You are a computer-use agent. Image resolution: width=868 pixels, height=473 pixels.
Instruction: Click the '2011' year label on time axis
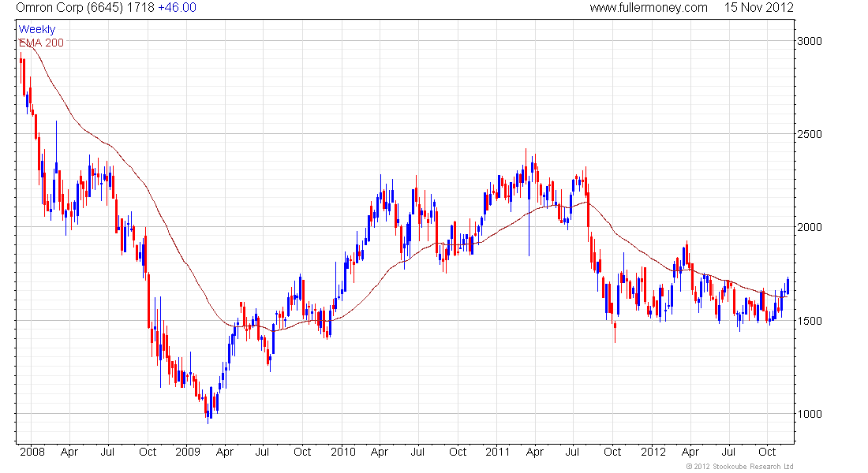pos(498,452)
